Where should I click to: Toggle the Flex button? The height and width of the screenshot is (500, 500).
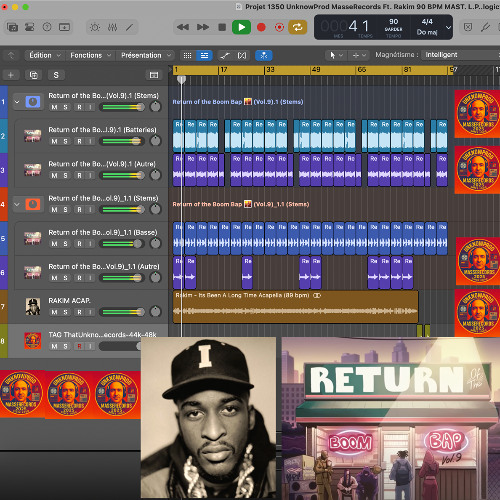pyautogui.click(x=242, y=56)
